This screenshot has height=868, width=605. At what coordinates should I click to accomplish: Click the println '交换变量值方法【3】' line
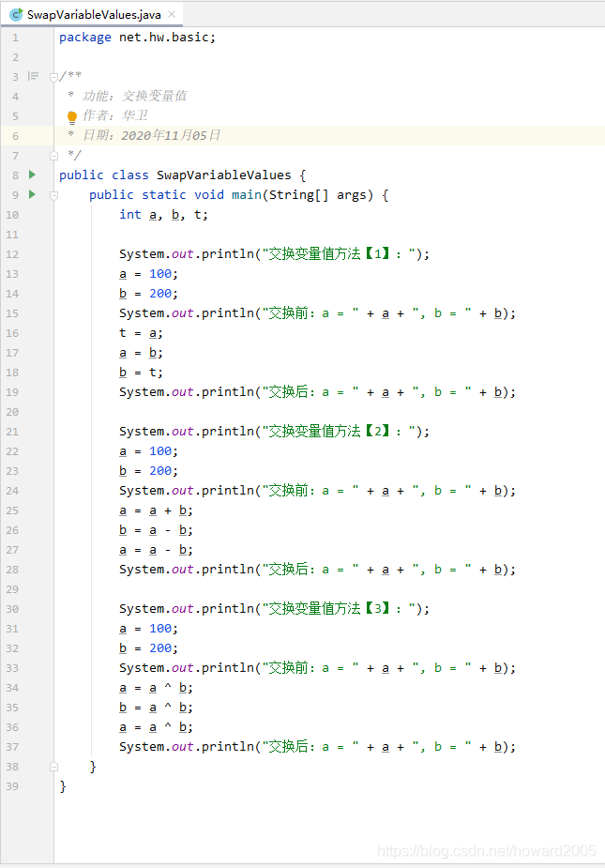[274, 609]
